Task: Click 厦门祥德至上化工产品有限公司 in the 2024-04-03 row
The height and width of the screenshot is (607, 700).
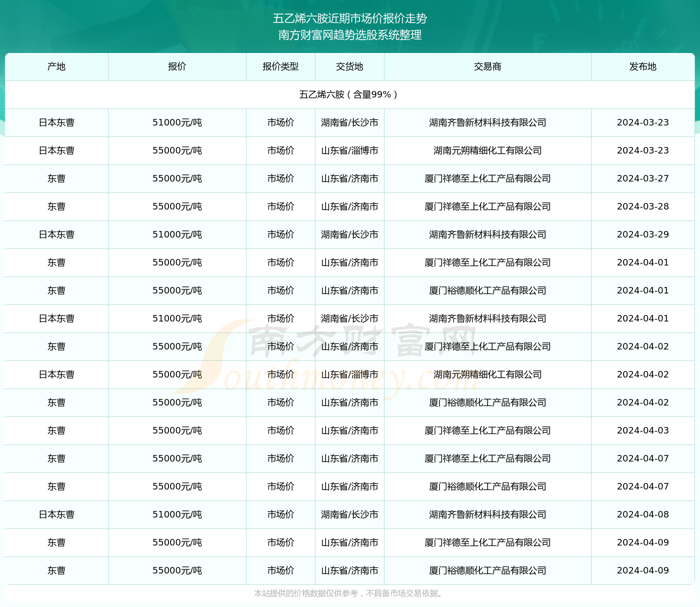Action: pos(487,430)
